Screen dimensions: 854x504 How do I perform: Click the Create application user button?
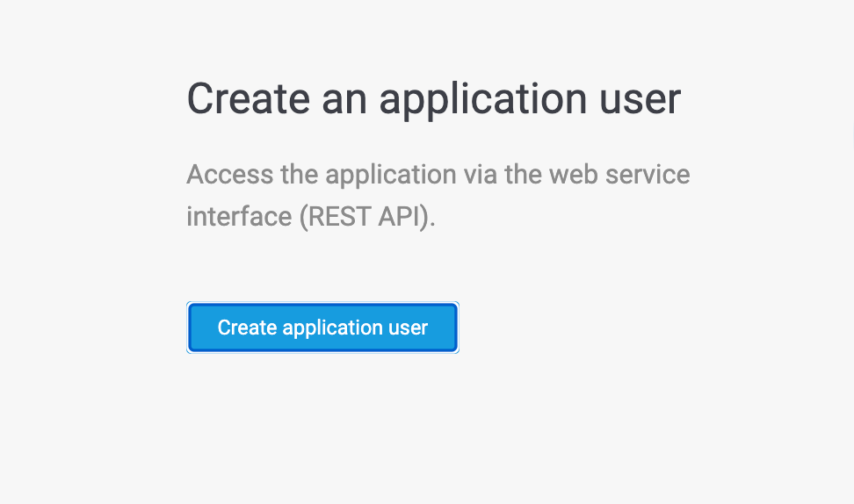pyautogui.click(x=322, y=328)
